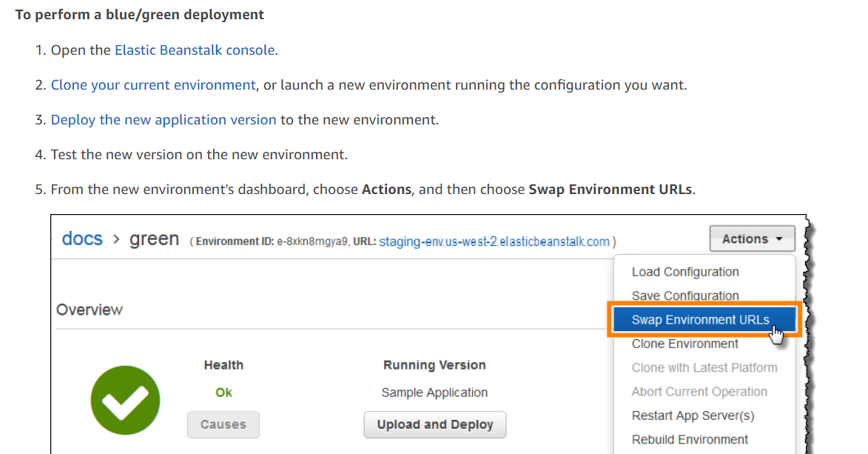Click Clone with Latest Platform entry
The image size is (868, 454).
(x=704, y=367)
